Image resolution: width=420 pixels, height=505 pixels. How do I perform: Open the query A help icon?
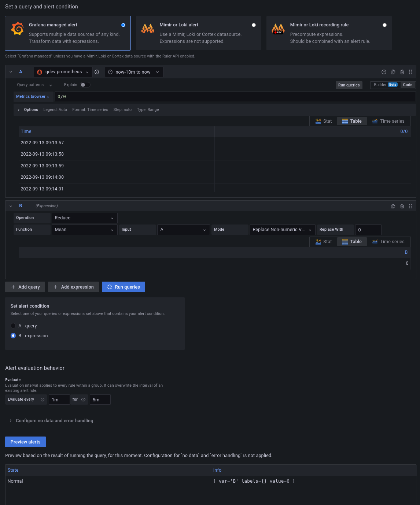384,72
